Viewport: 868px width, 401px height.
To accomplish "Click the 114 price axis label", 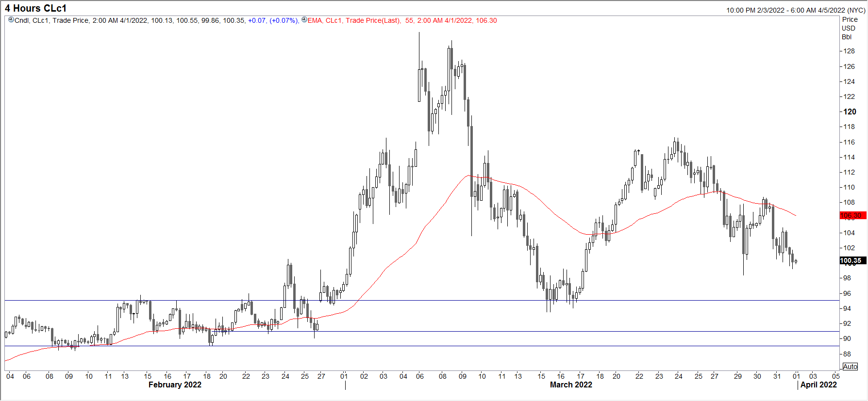I will point(849,157).
